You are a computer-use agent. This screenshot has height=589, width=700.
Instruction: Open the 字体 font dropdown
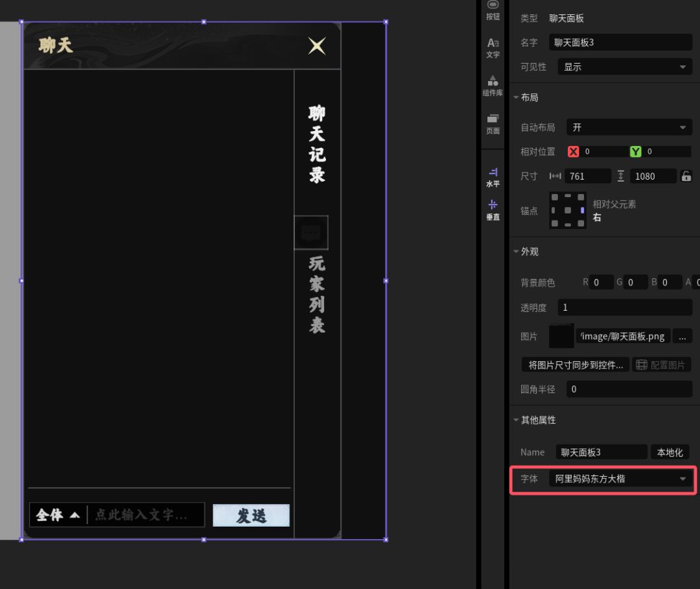(x=620, y=479)
